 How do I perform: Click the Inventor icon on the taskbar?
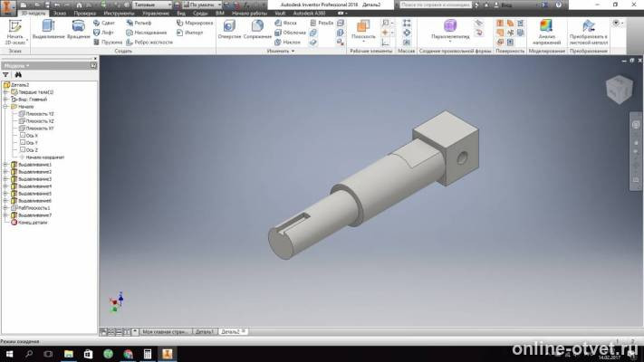pos(168,354)
